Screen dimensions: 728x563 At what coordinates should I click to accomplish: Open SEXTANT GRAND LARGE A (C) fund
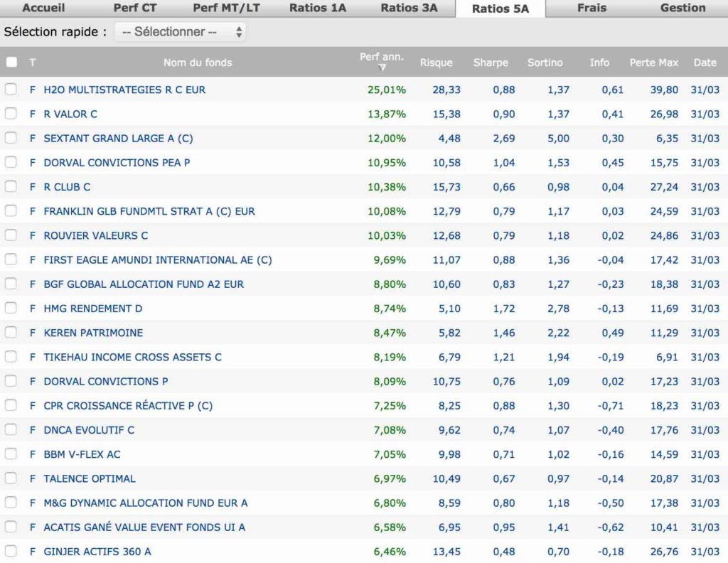click(x=118, y=139)
